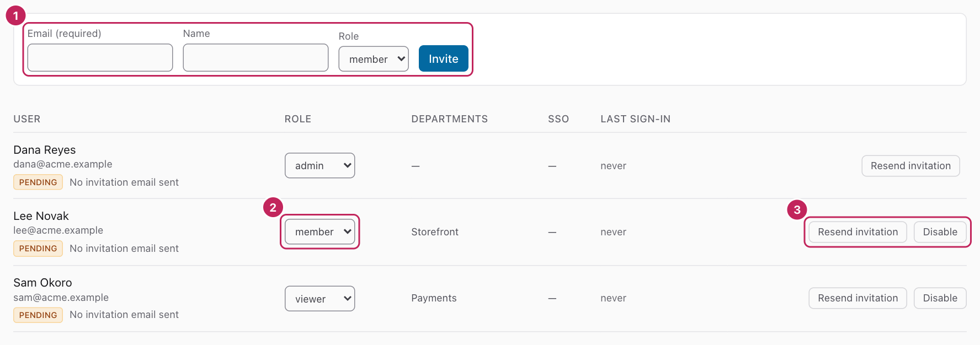The height and width of the screenshot is (345, 980).
Task: Click the email lee@acme.example
Action: tap(58, 230)
